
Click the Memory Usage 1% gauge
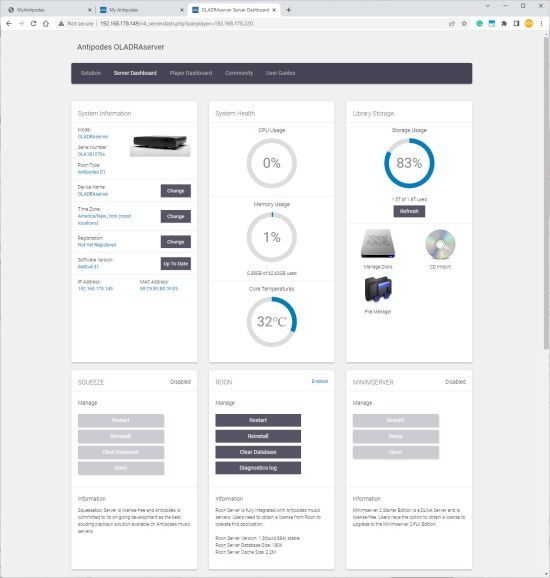(272, 237)
